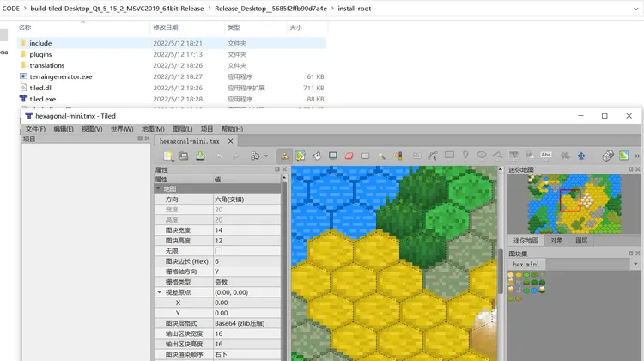
Task: Open the 帮助(H) menu
Action: click(x=232, y=129)
